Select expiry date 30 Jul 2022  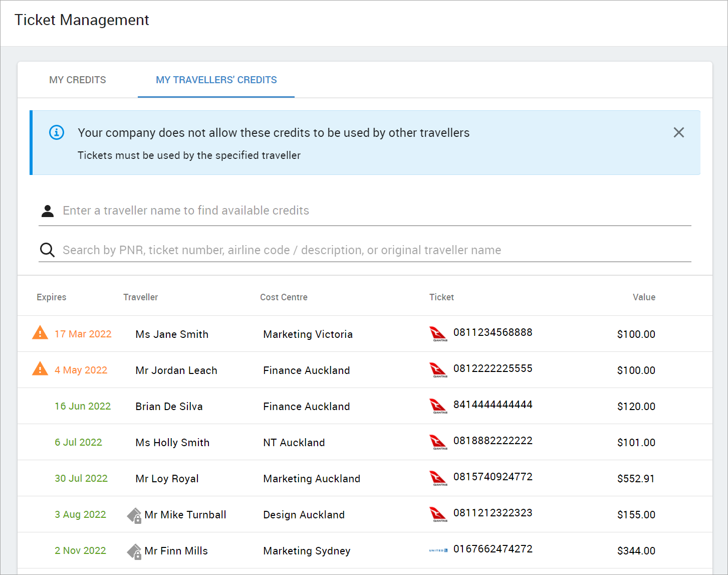click(81, 478)
